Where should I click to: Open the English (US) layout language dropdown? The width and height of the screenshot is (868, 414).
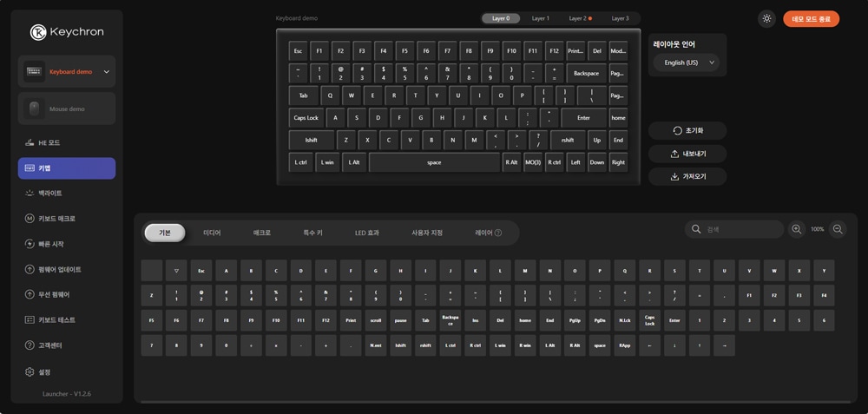coord(685,62)
